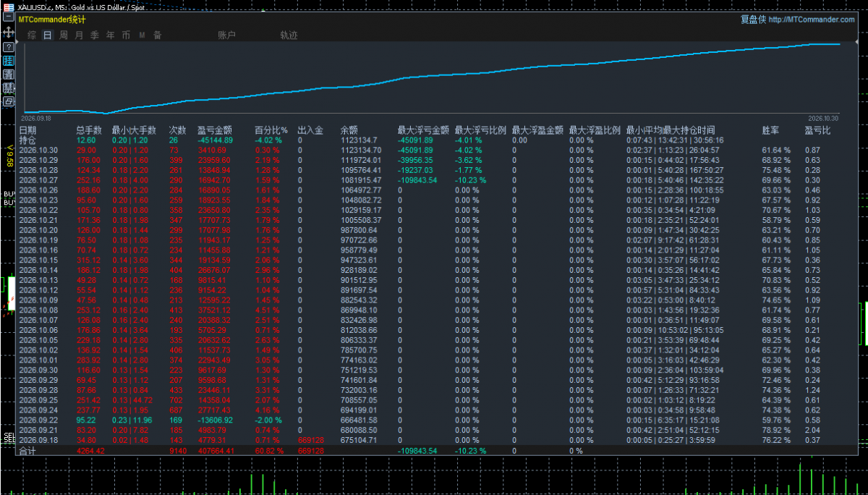This screenshot has width=868, height=495.
Task: Click the 78.92 % win rate value
Action: 776,430
